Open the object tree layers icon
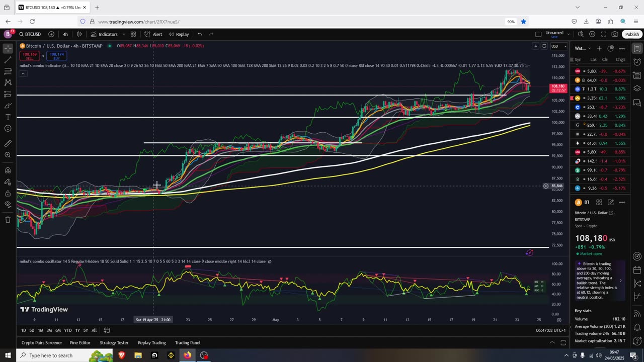Image resolution: width=644 pixels, height=362 pixels. click(x=637, y=89)
